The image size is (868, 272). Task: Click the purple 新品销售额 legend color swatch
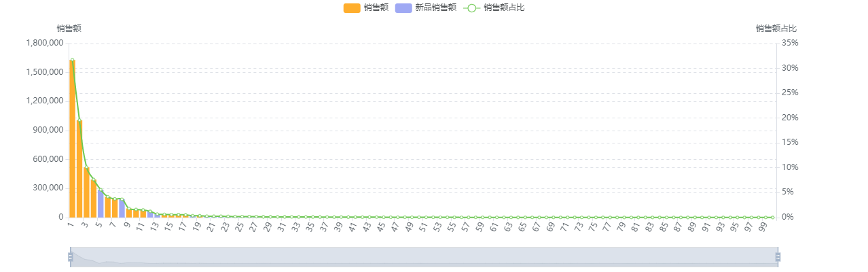coord(403,7)
